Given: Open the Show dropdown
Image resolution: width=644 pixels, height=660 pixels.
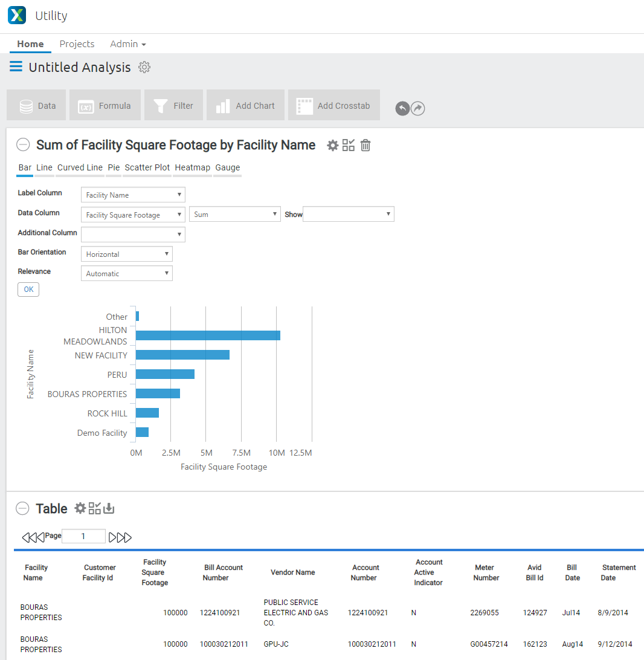Looking at the screenshot, I should coord(349,214).
